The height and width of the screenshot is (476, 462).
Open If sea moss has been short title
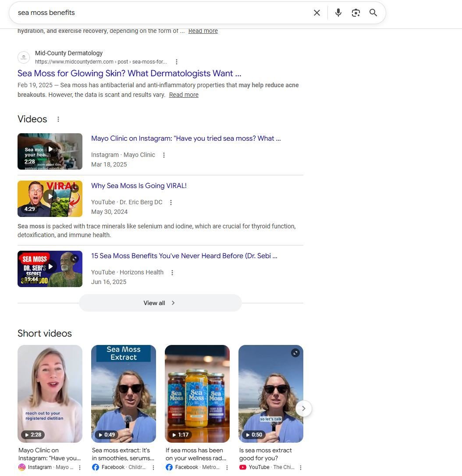196,454
